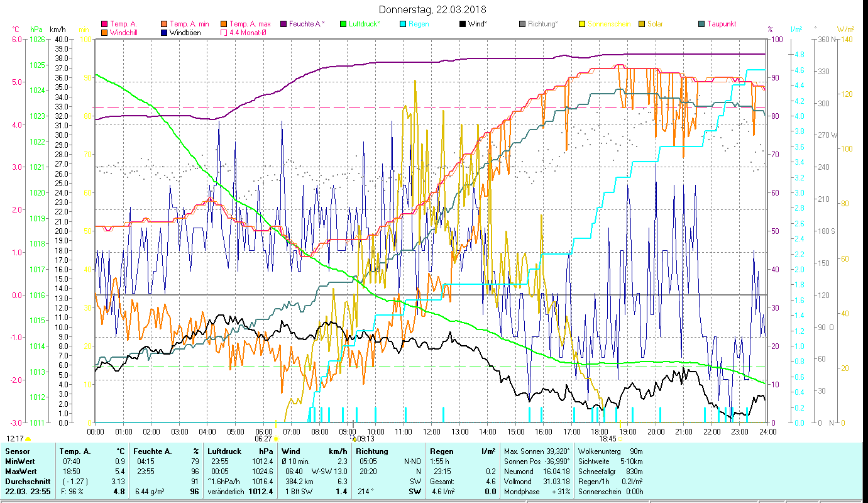
Task: Click the 'Sonnen Pos' label
Action: point(521,462)
